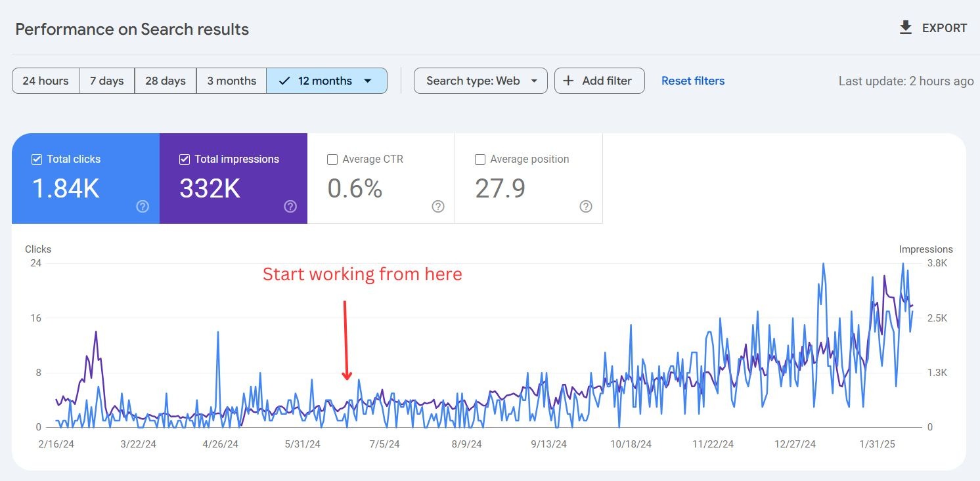Uncheck the Total impressions checkbox
This screenshot has height=481, width=980.
pyautogui.click(x=185, y=159)
